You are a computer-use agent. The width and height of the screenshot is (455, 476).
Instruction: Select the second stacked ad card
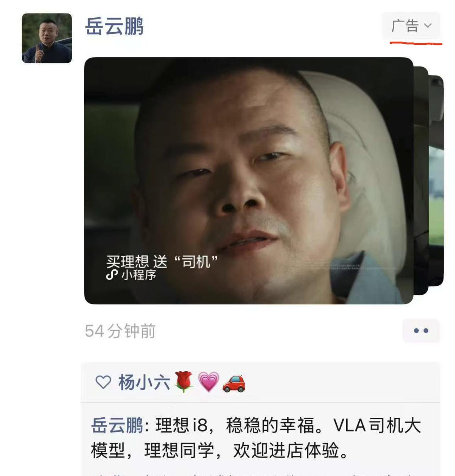tap(421, 181)
